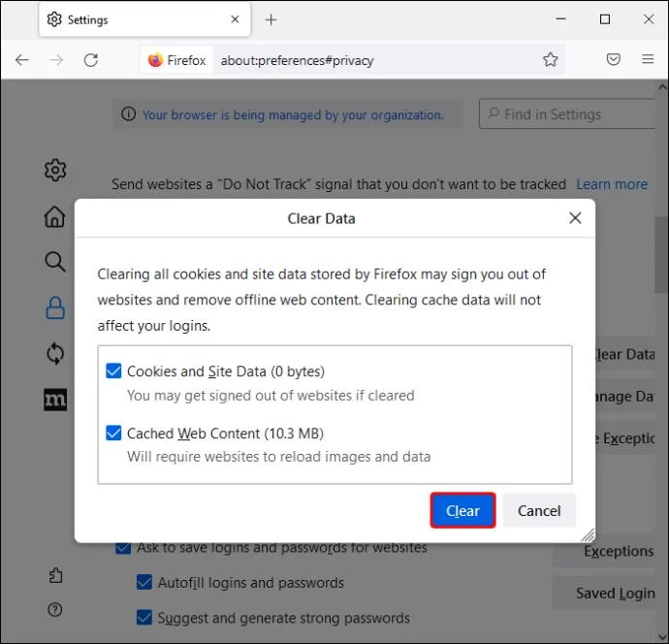This screenshot has height=644, width=669.
Task: Open a new tab with plus button
Action: pyautogui.click(x=271, y=19)
